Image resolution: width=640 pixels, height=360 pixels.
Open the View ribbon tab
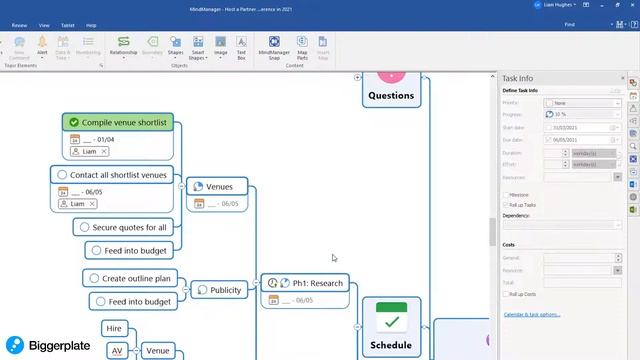coord(44,25)
